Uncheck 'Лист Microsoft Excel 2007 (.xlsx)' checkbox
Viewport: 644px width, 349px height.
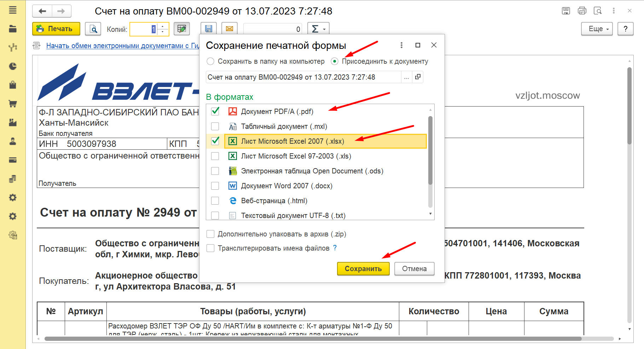tap(215, 141)
